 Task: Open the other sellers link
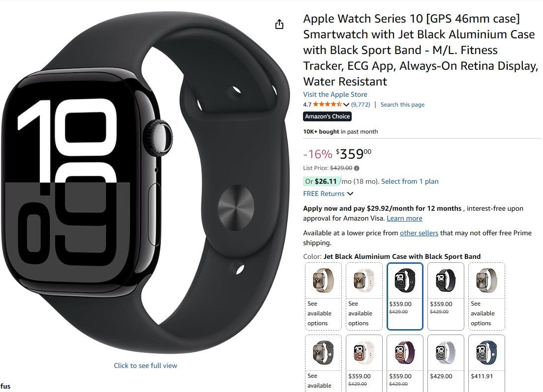tap(419, 233)
